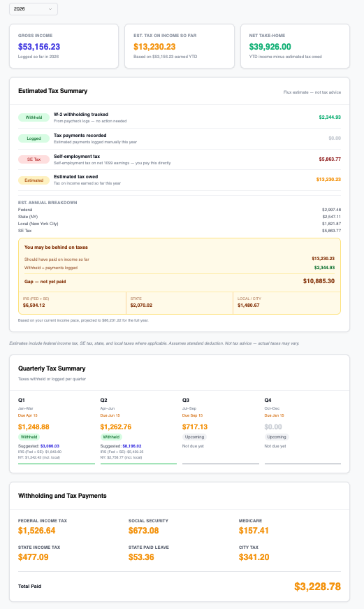Click the SE Tax badge
Viewport: 364px width, 609px height.
34,159
